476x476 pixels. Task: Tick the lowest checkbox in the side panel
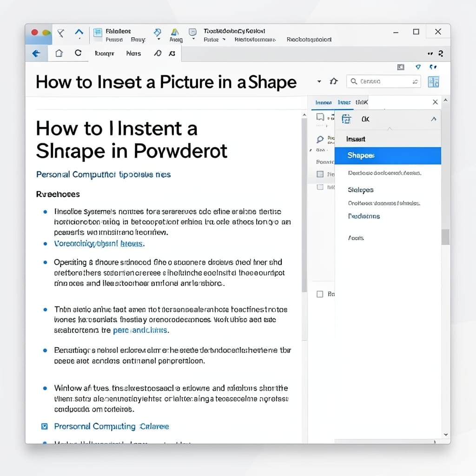click(x=320, y=294)
